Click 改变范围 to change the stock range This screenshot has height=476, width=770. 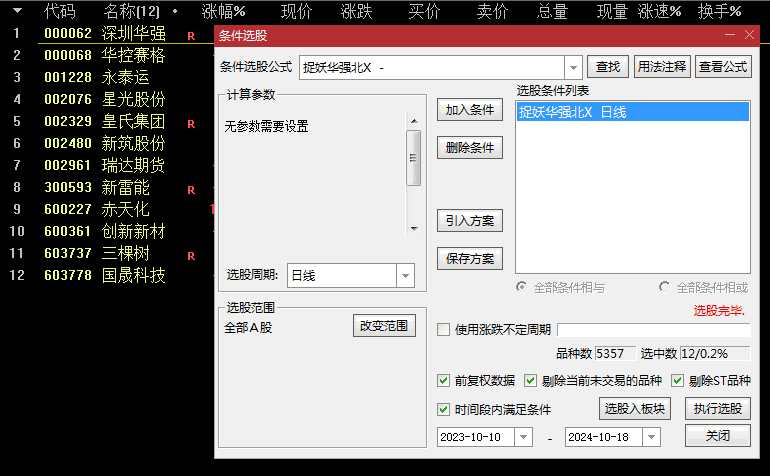point(384,326)
